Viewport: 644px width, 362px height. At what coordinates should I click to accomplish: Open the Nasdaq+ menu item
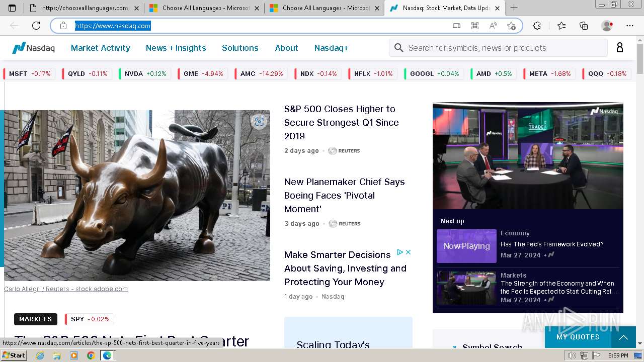(x=331, y=48)
